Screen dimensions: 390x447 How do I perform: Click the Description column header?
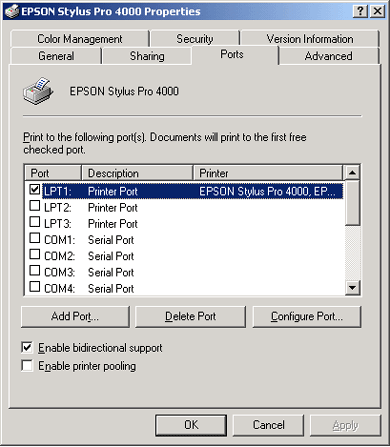[137, 173]
